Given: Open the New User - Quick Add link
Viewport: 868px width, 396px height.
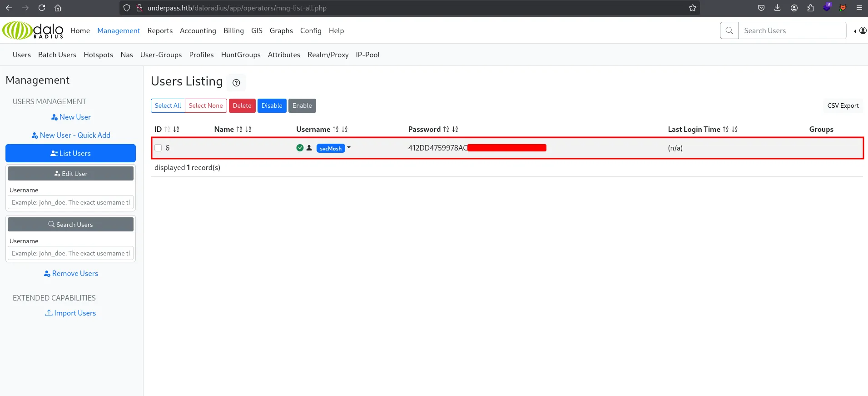Looking at the screenshot, I should 71,135.
